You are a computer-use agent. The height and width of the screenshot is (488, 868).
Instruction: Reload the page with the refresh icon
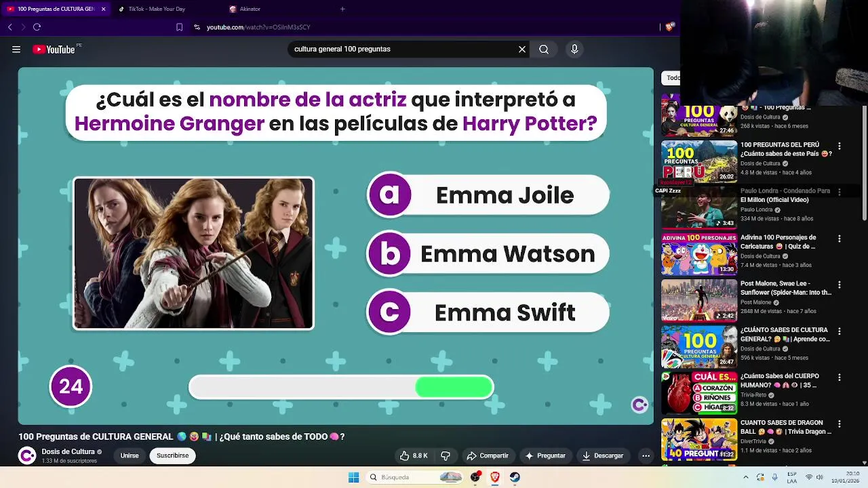click(x=37, y=27)
